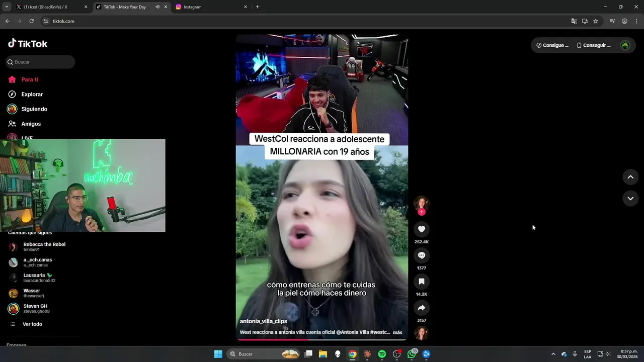Go back in the browser
Image resolution: width=644 pixels, height=362 pixels.
[x=7, y=21]
